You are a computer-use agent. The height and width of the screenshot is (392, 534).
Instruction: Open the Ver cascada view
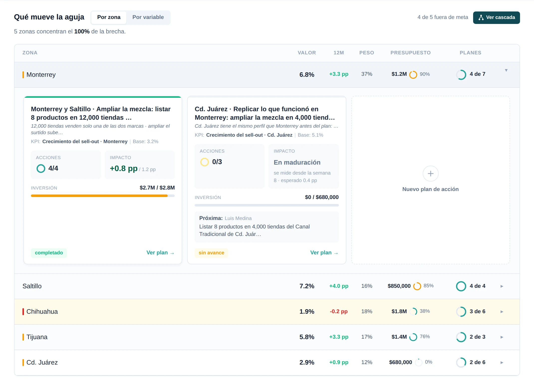pos(496,17)
